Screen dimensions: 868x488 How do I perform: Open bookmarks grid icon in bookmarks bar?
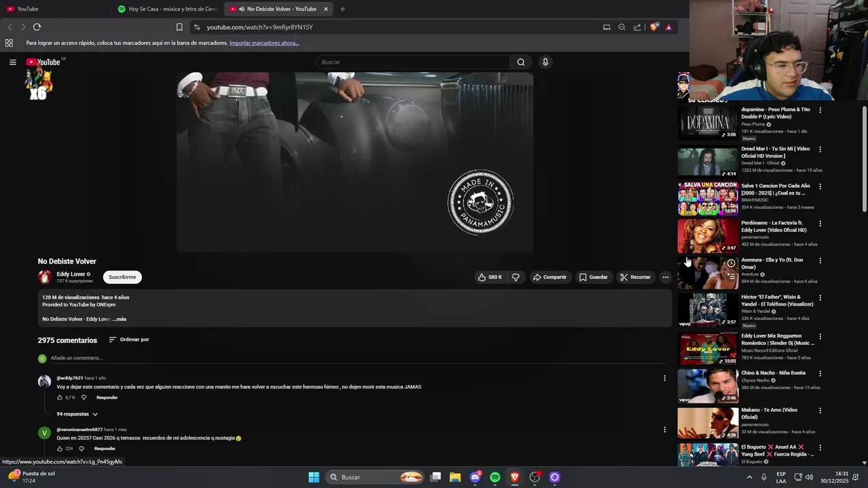[x=9, y=43]
